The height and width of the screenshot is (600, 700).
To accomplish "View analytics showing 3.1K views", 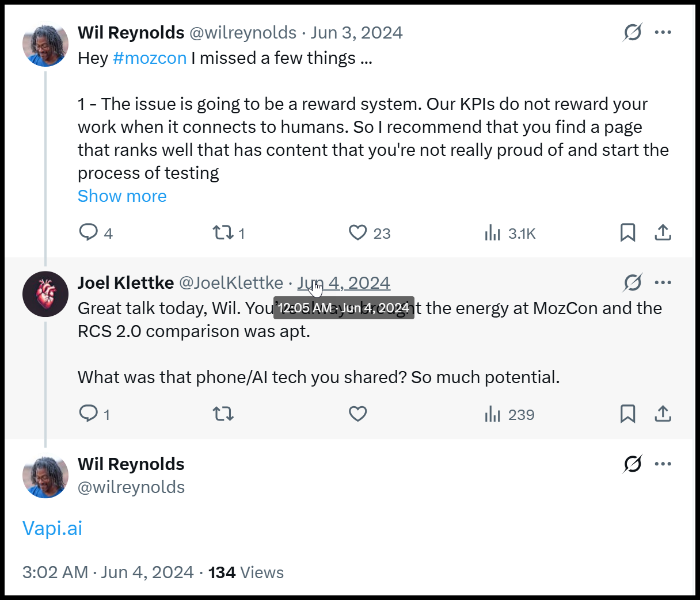I will pos(493,233).
